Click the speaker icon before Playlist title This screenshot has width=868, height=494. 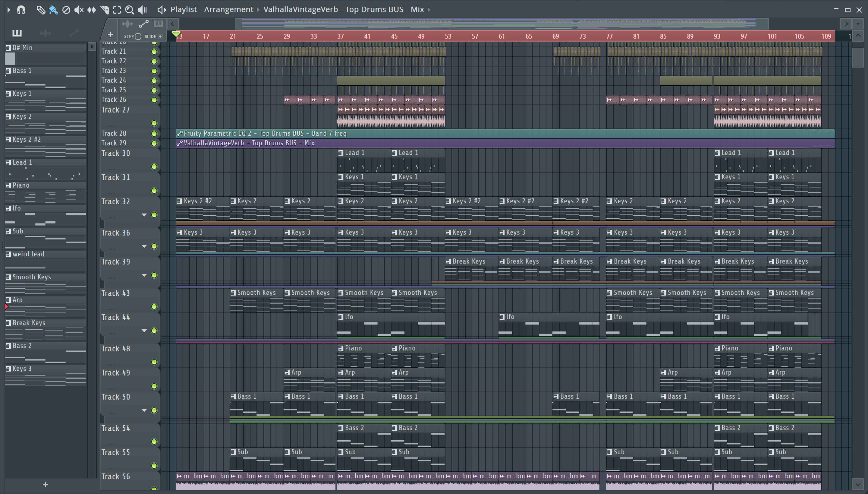click(162, 10)
